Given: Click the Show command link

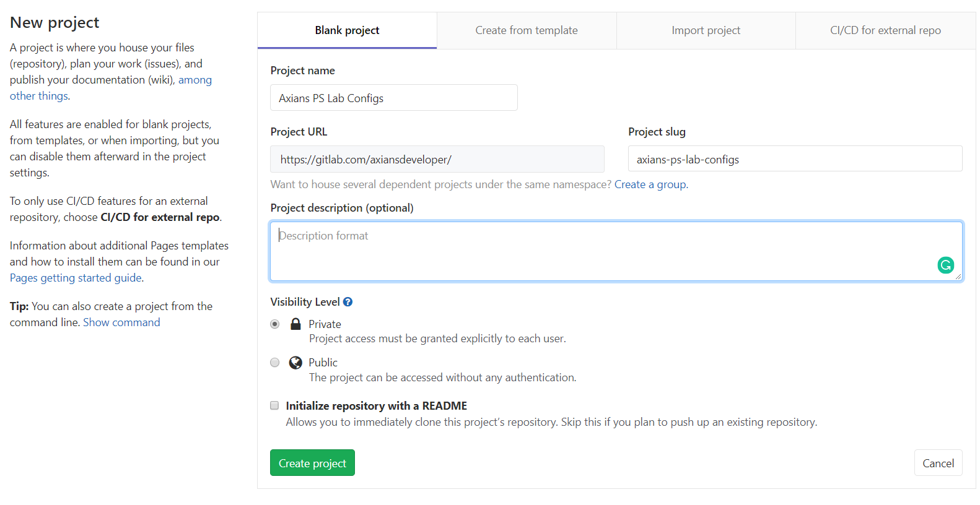Looking at the screenshot, I should 121,322.
